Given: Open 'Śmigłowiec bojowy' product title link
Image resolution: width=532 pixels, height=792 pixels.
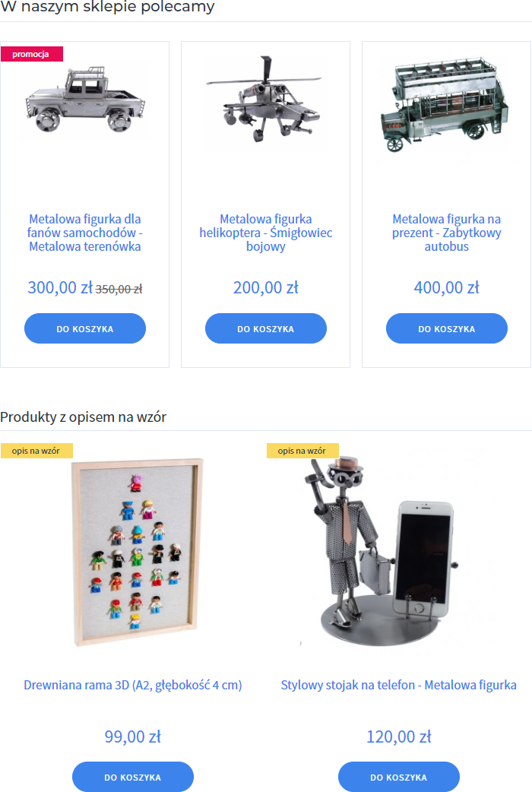Looking at the screenshot, I should [x=266, y=233].
